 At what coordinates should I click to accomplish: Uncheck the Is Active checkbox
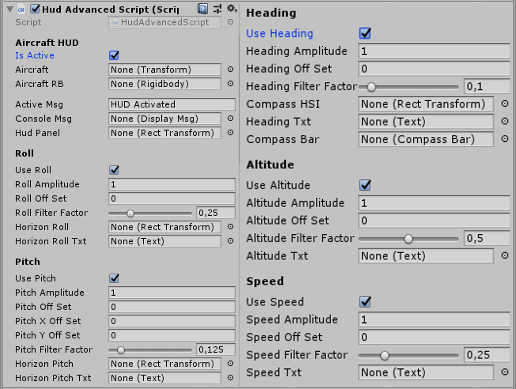(x=114, y=55)
